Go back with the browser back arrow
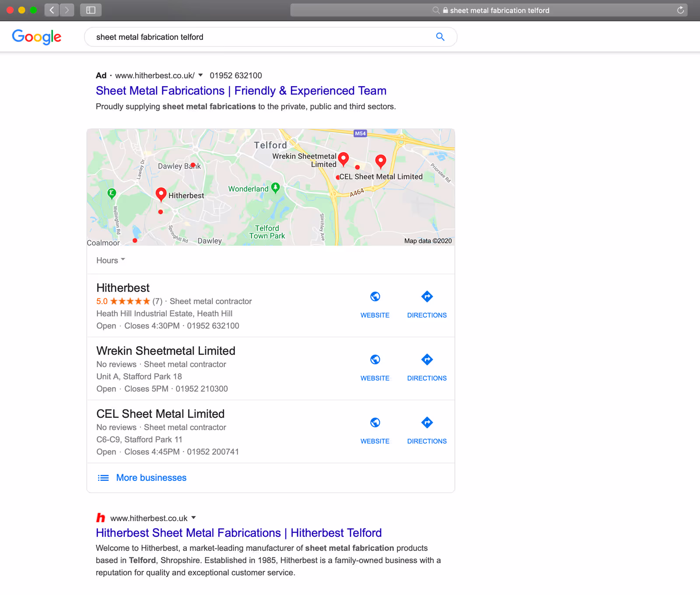 (52, 10)
